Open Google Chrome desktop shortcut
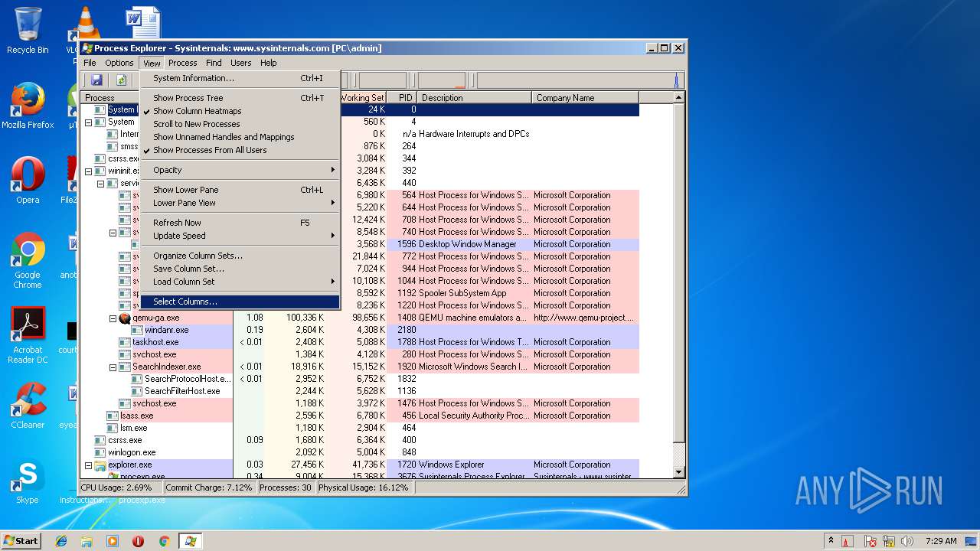The image size is (980, 551). (28, 260)
